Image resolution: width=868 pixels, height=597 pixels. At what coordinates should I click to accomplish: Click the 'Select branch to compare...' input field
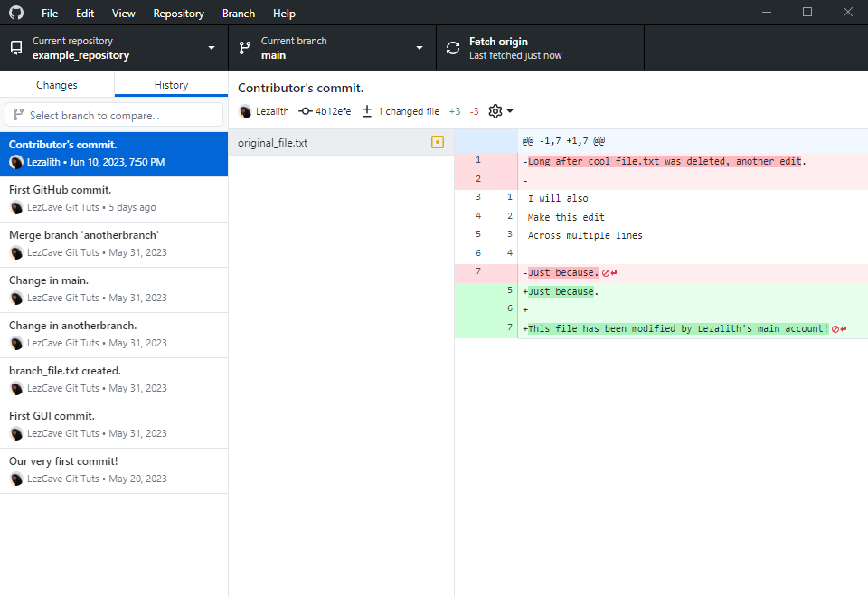pos(114,115)
